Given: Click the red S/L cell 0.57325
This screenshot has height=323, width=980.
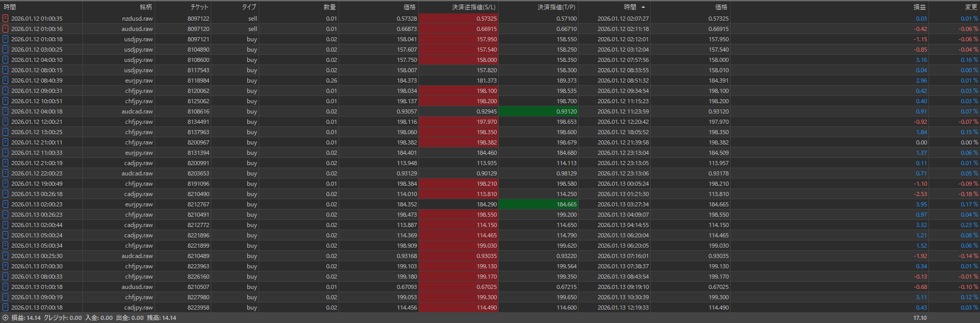Looking at the screenshot, I should [x=459, y=19].
